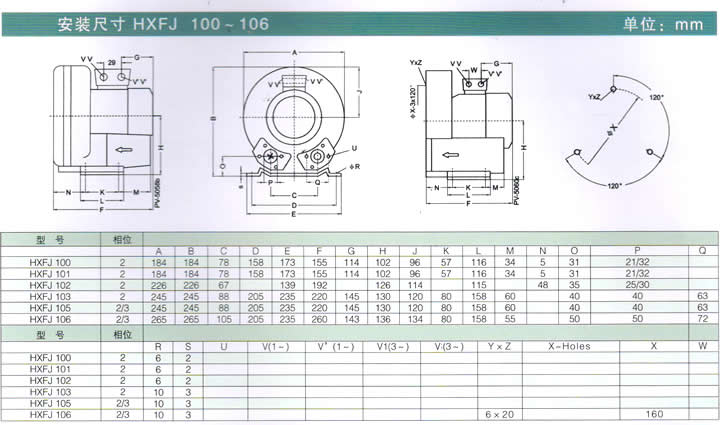Click the V(1~) column header
Image resolution: width=720 pixels, height=425 pixels.
pos(277,345)
